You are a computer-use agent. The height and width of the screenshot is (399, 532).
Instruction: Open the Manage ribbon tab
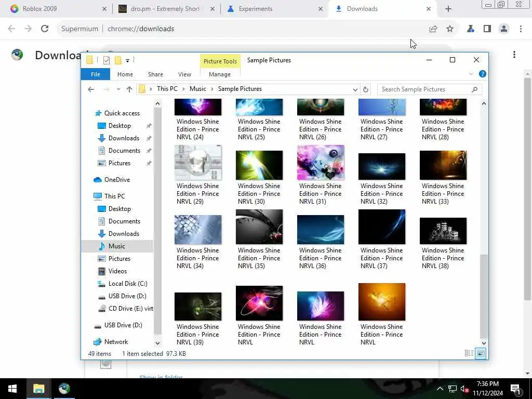tap(220, 74)
